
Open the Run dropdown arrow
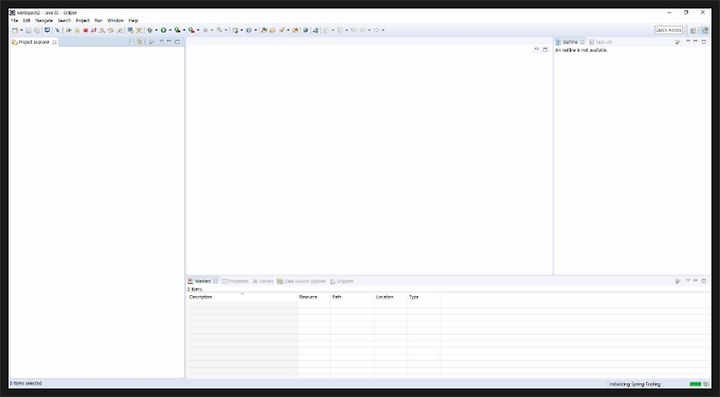click(x=170, y=30)
